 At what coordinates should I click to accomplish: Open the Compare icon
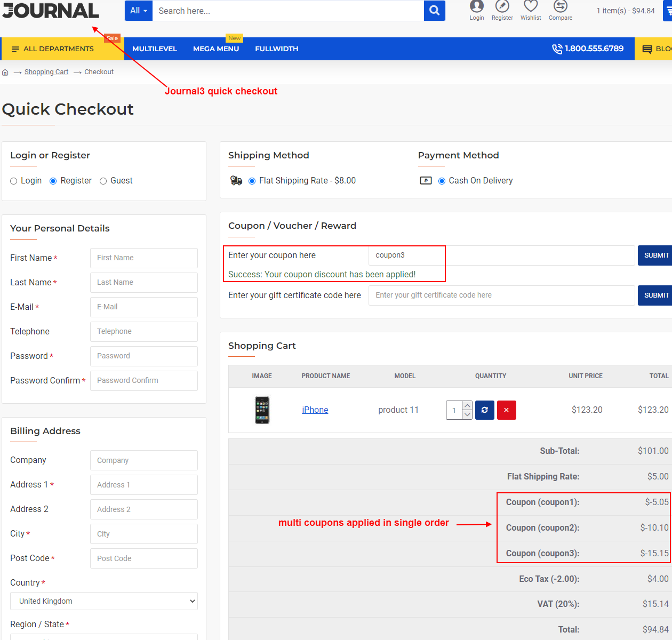[x=560, y=6]
